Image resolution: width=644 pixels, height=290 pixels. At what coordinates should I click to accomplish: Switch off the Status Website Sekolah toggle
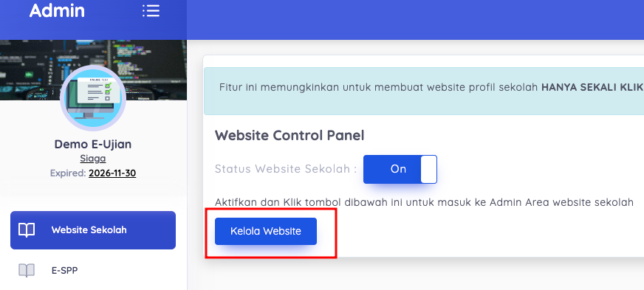click(400, 169)
